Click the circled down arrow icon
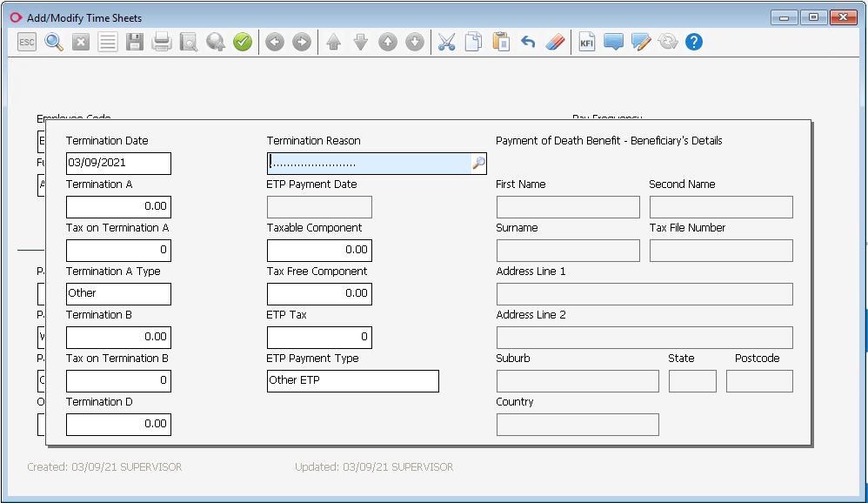The image size is (868, 503). point(415,42)
